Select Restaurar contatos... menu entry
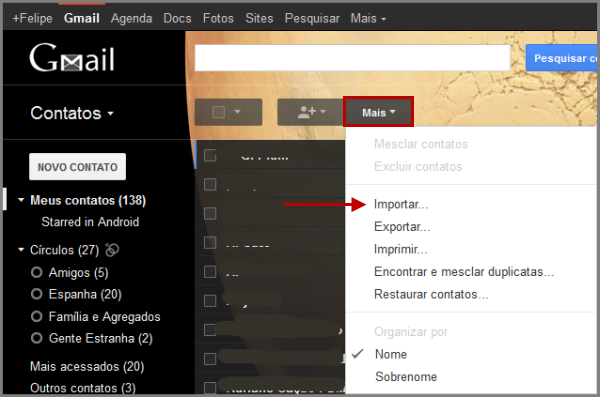The height and width of the screenshot is (397, 600). point(431,294)
